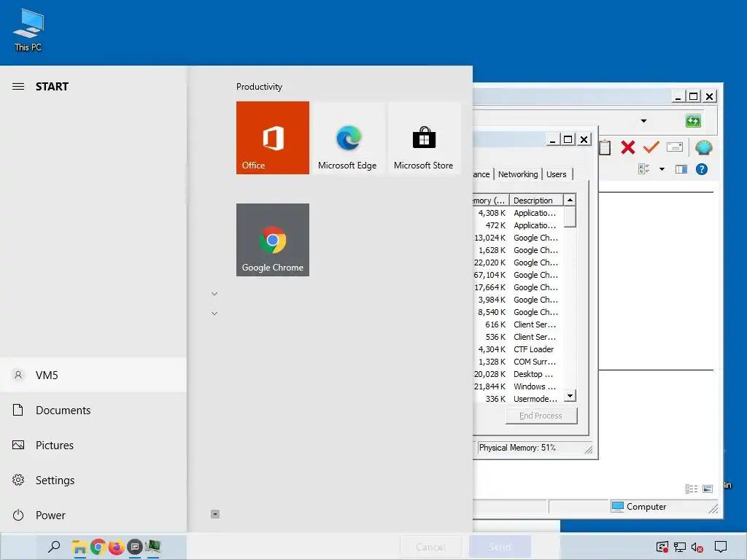Open the Microsoft Store tile
747x560 pixels.
(424, 138)
